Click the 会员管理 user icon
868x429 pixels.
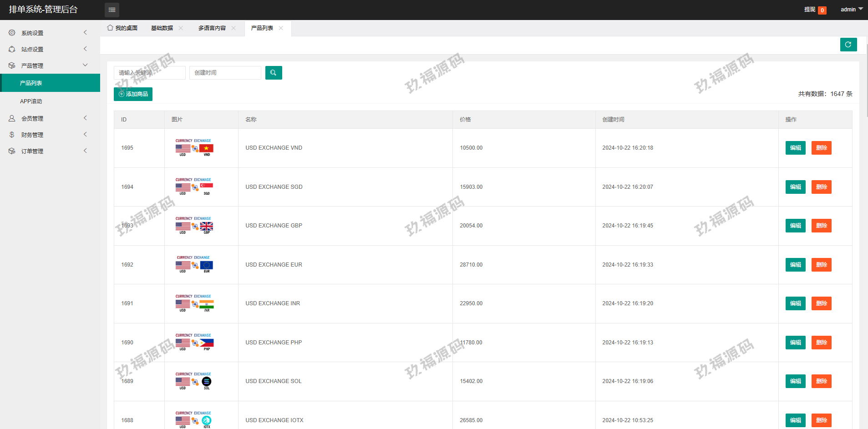tap(12, 118)
